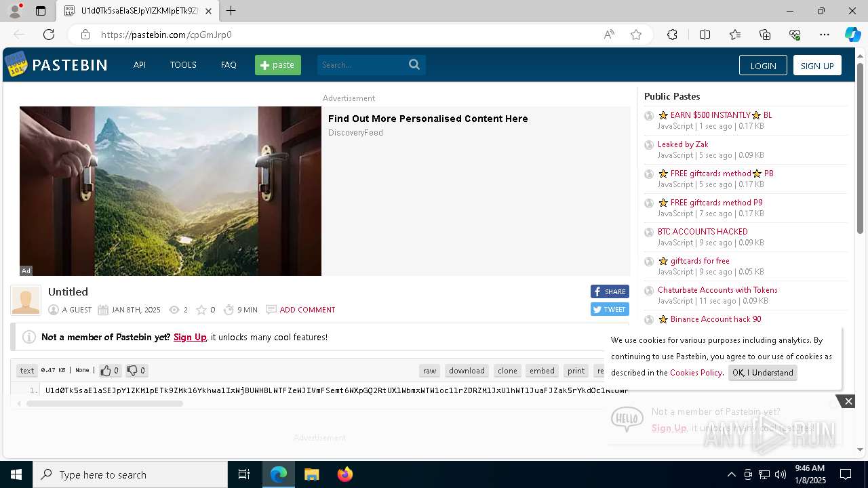Screen dimensions: 868x488
Task: Open the Windows Start menu
Action: 16,474
